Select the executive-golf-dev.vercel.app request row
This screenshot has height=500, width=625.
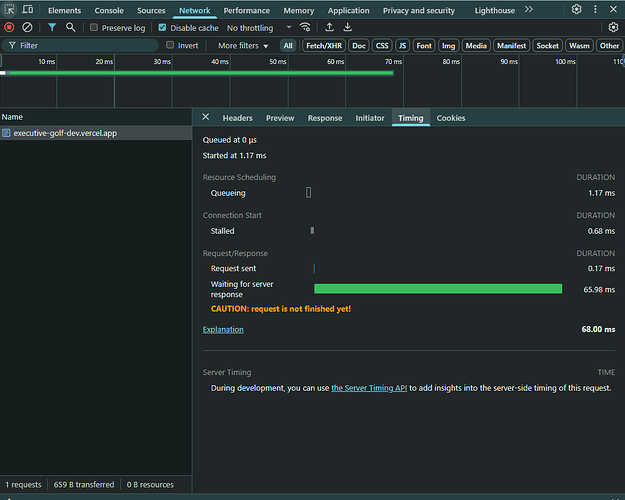coord(96,133)
